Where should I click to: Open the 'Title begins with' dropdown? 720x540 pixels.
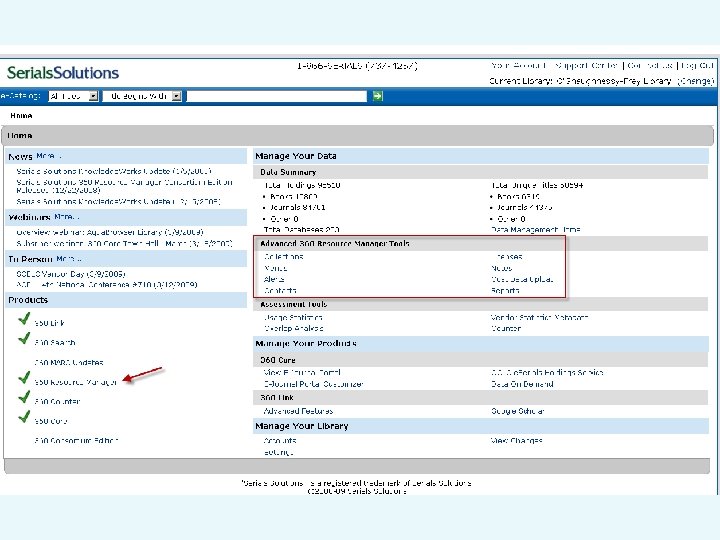coord(142,96)
